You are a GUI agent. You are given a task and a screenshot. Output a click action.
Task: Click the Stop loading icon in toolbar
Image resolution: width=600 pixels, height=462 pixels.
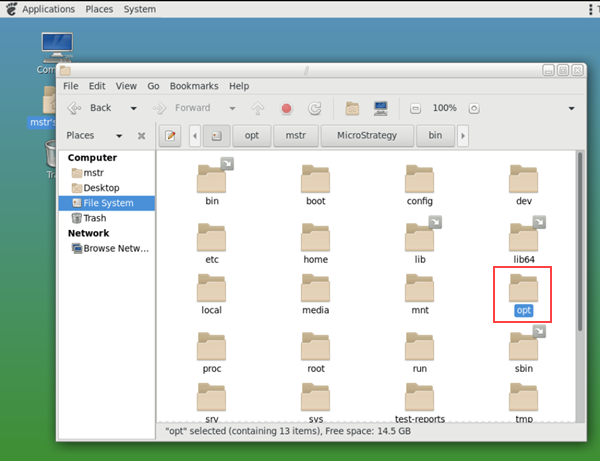tap(286, 108)
